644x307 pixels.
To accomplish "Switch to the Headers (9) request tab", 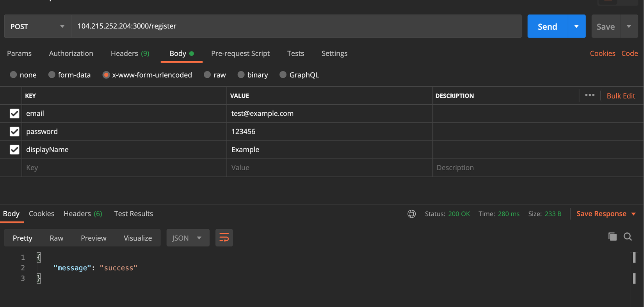I will 130,54.
